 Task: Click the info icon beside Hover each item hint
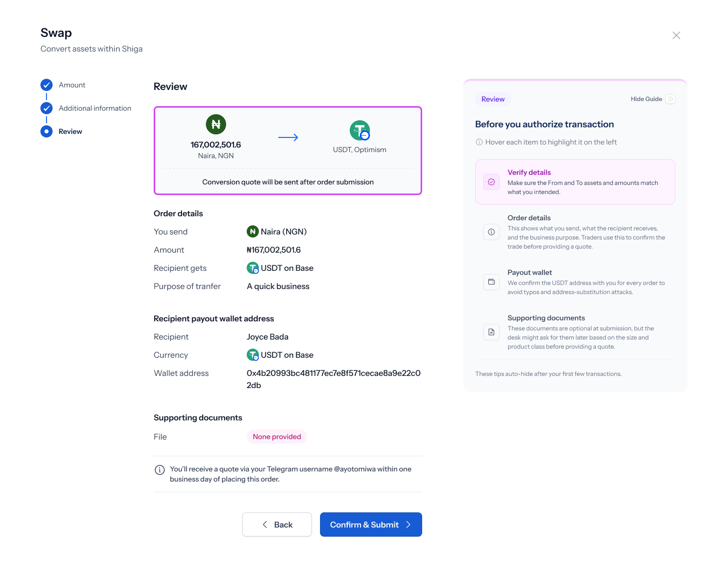(x=479, y=142)
